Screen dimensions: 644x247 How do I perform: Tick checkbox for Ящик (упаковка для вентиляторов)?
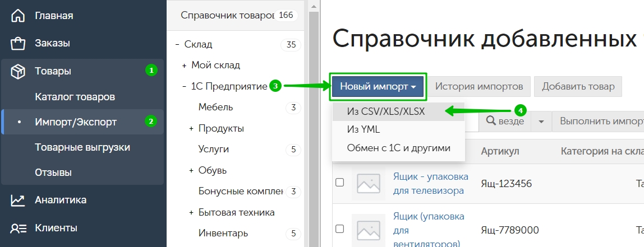coord(339,229)
